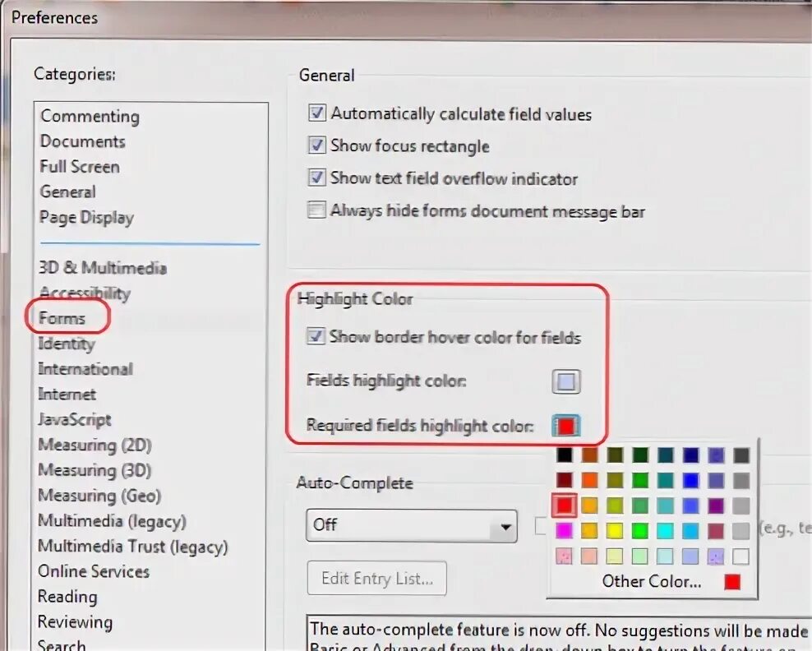Pick the black swatch in the palette
The height and width of the screenshot is (651, 812).
tap(565, 455)
